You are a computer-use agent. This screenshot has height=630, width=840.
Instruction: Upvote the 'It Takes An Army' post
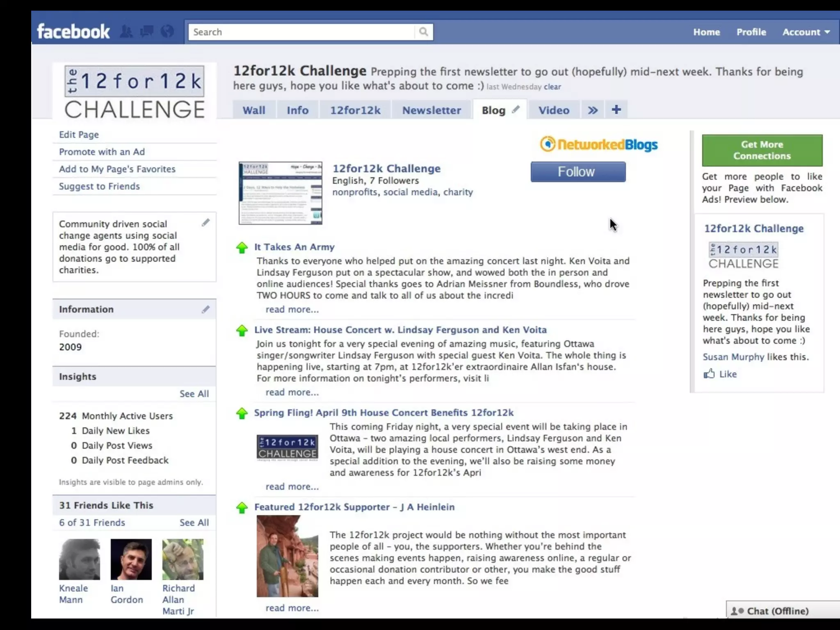pos(242,248)
